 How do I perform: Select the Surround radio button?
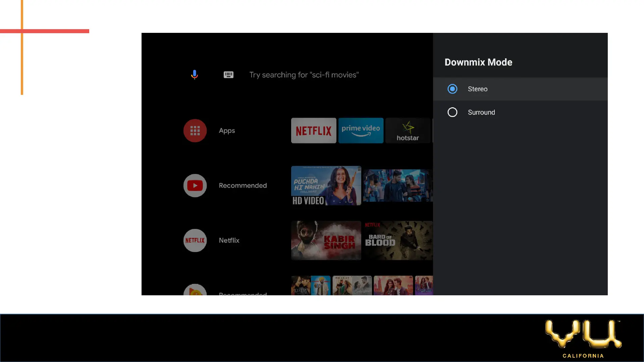point(452,112)
